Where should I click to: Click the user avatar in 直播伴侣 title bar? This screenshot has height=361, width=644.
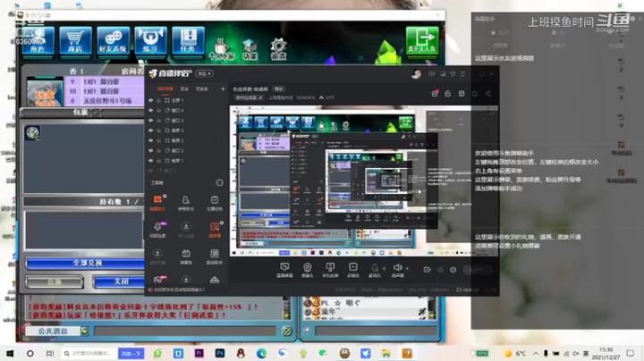(417, 74)
